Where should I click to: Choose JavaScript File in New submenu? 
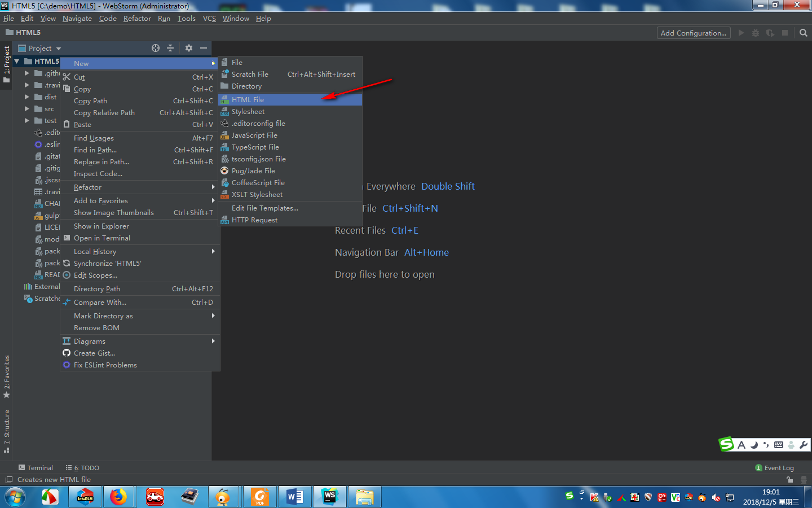[x=290, y=135]
